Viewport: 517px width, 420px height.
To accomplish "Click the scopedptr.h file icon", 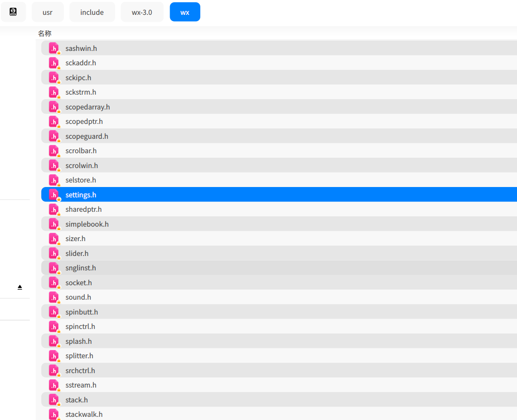I will tap(54, 122).
